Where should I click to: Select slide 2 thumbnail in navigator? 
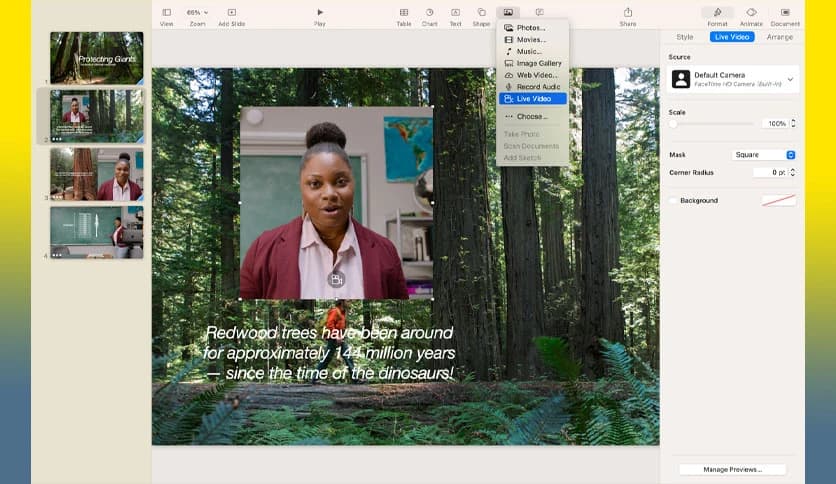tap(97, 116)
